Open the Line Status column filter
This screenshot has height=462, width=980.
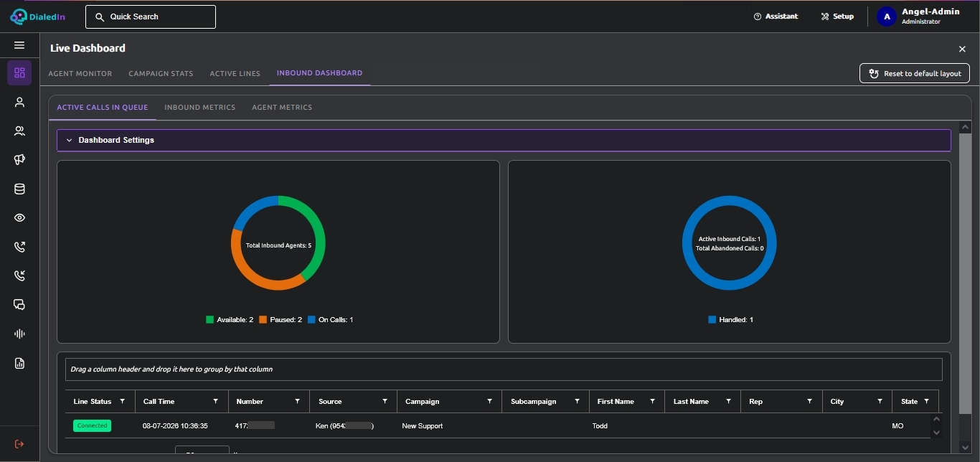[x=123, y=402]
